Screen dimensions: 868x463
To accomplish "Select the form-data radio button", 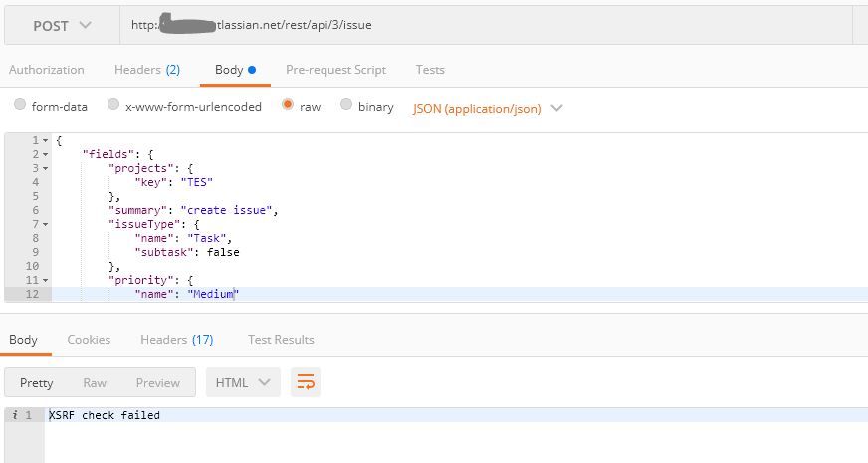I will 20,105.
